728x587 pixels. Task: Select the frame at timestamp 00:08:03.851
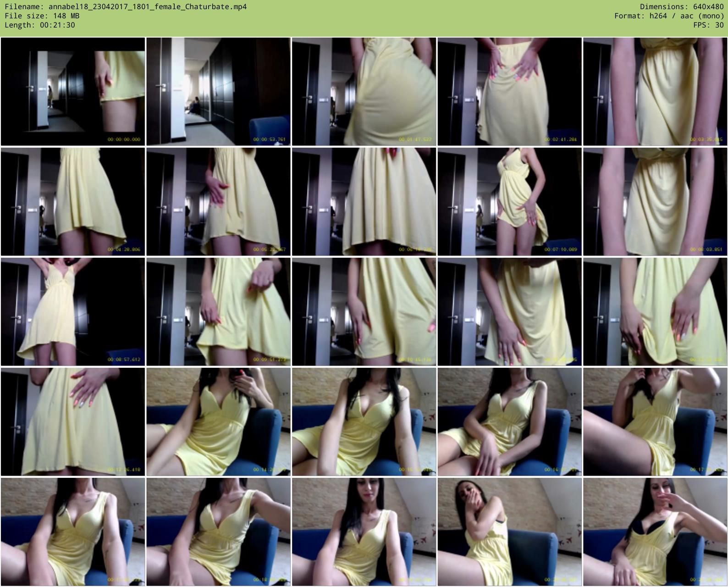pyautogui.click(x=655, y=201)
